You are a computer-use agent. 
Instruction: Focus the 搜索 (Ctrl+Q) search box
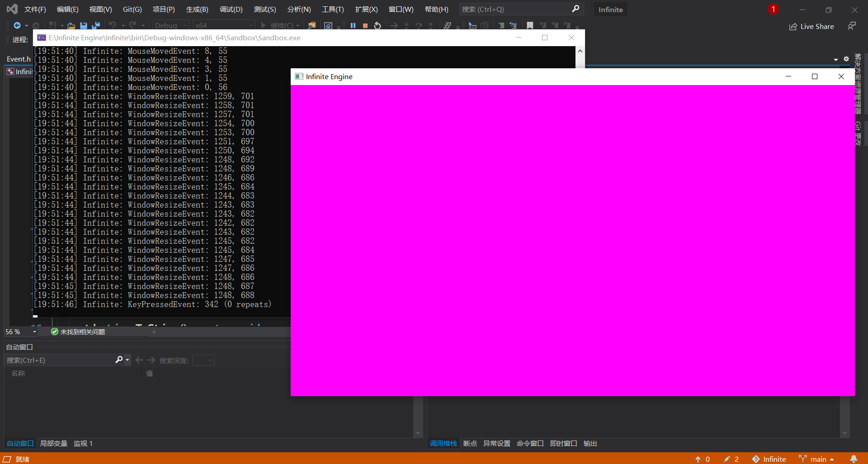(521, 9)
